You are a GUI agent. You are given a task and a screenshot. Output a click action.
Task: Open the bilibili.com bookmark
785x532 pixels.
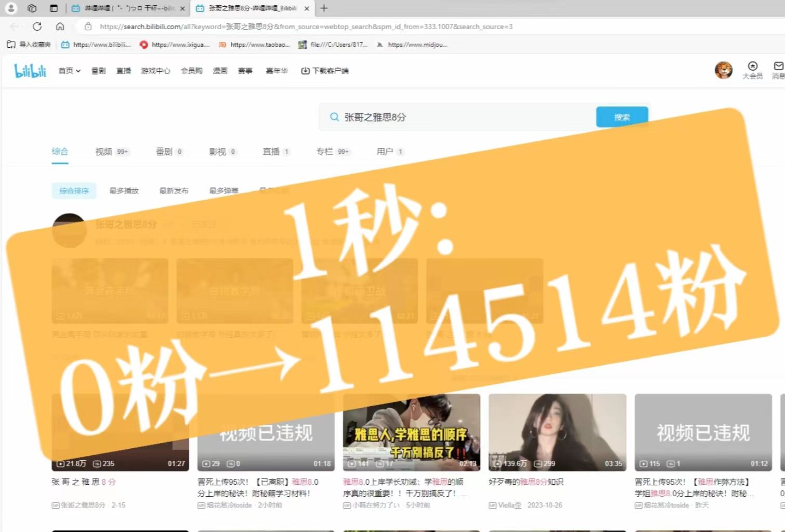96,45
